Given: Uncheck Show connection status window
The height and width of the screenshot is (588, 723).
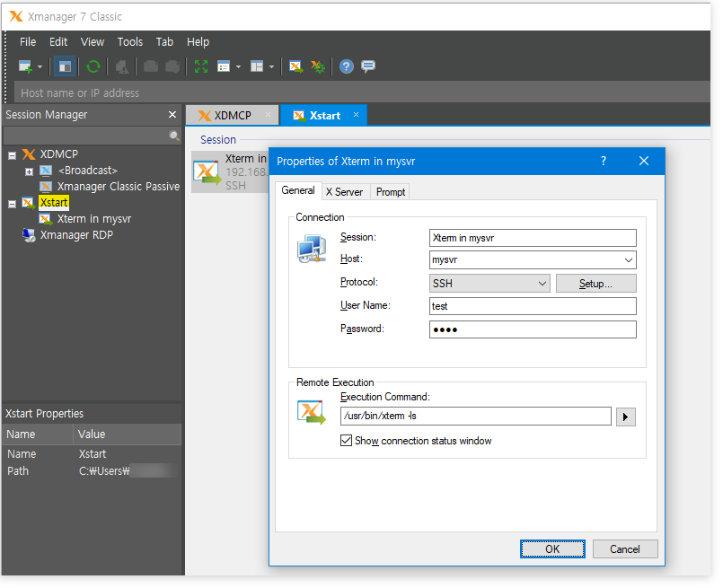Looking at the screenshot, I should (346, 441).
